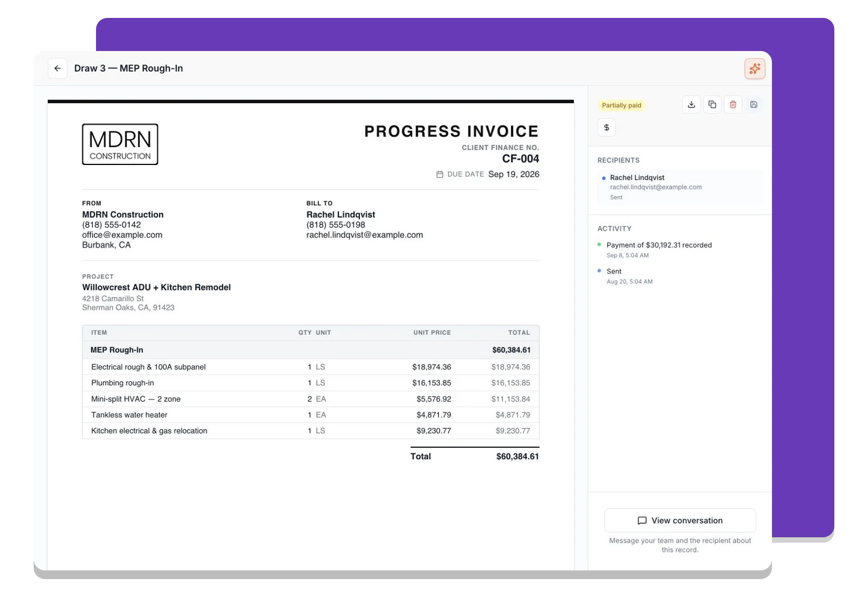Viewport: 868px width, 597px height.
Task: Click recipient email rachel.lindqvist@example.com in sidebar
Action: [656, 187]
